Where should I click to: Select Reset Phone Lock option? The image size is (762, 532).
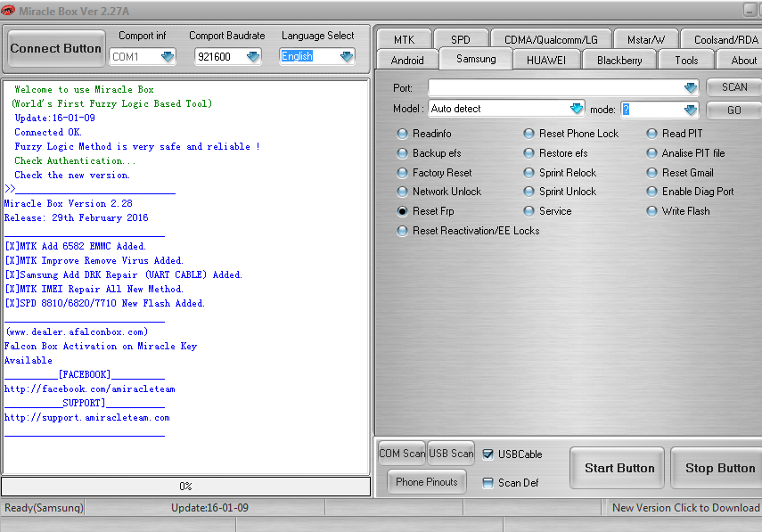(x=571, y=134)
